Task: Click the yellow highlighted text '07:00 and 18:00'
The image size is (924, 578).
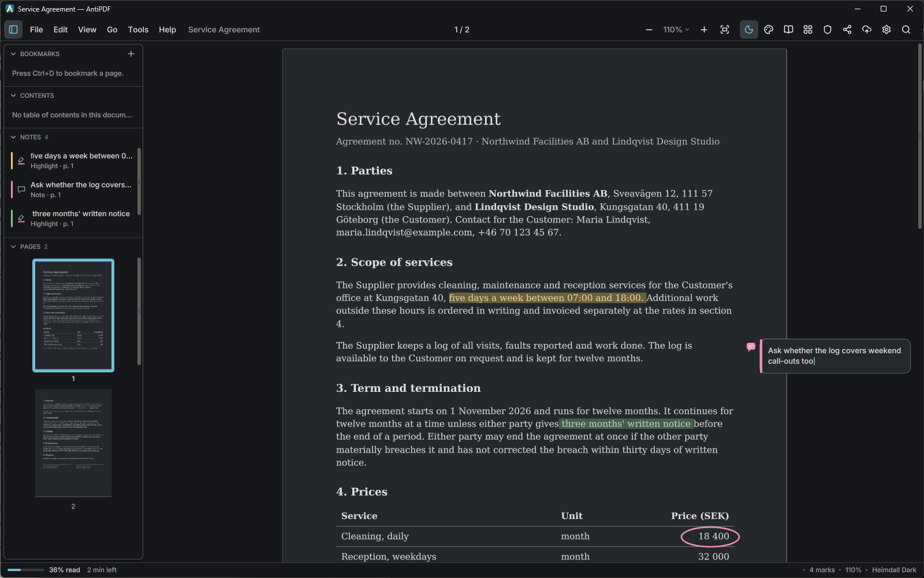Action: [x=605, y=298]
